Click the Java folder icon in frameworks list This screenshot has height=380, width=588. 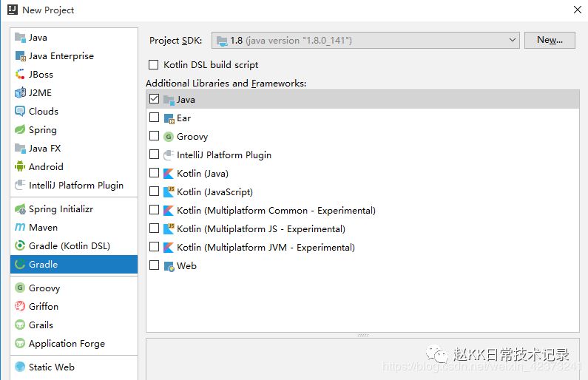click(x=169, y=100)
